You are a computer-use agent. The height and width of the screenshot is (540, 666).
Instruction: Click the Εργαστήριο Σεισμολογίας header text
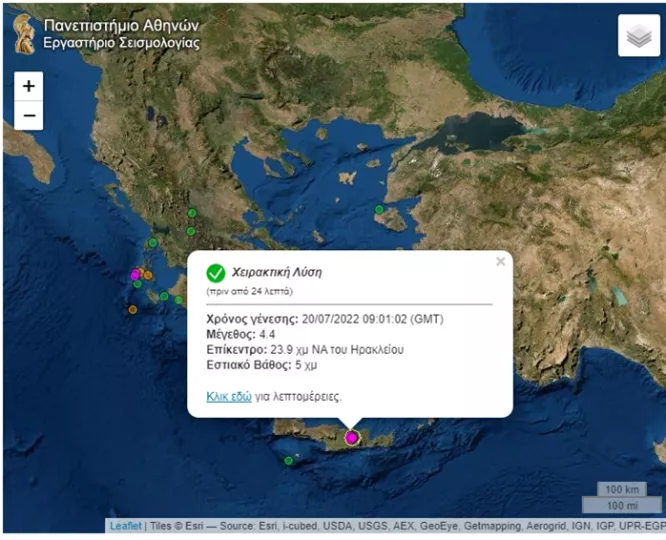pos(121,43)
